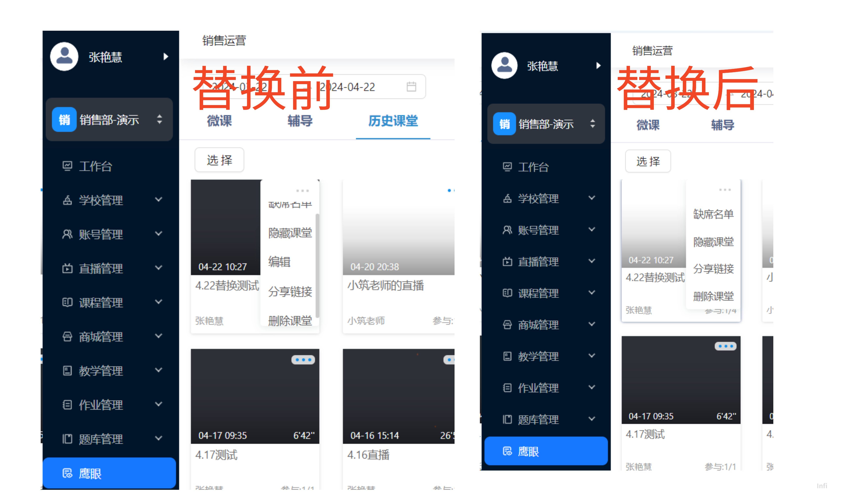Choose 编辑 in left panel menu
Image resolution: width=847 pixels, height=504 pixels.
[x=279, y=261]
